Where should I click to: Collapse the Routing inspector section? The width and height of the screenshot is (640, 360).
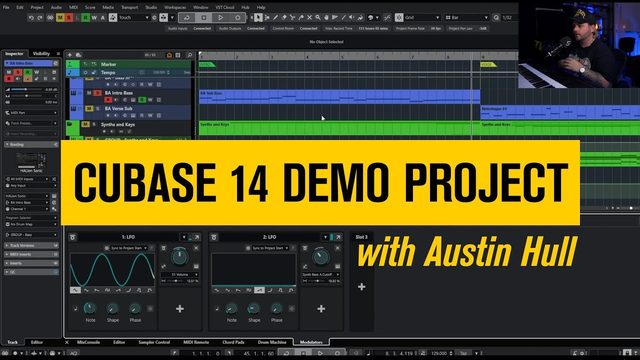click(x=31, y=144)
